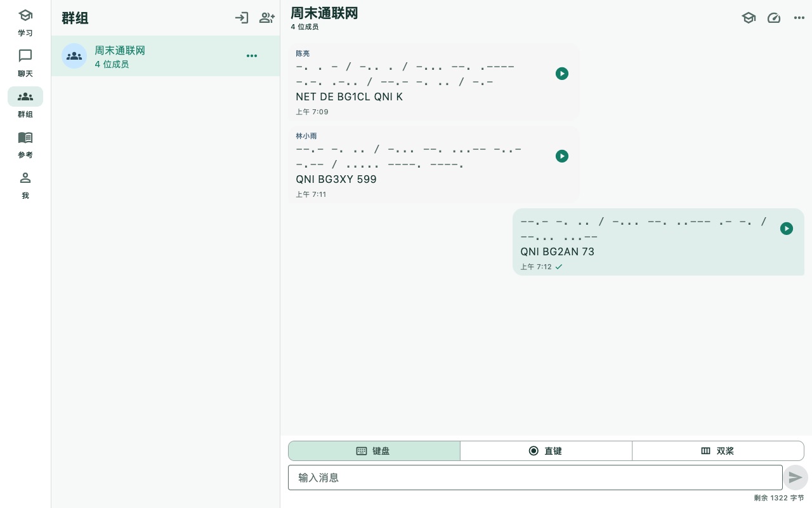Select the 键盘 keyboard input mode
Viewport: 812px width, 508px height.
coord(374,451)
